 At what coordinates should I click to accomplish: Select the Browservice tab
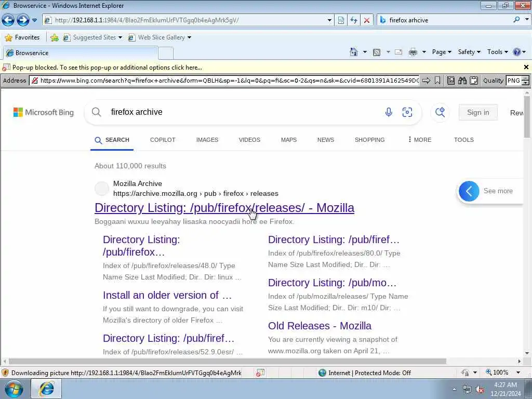pyautogui.click(x=80, y=53)
